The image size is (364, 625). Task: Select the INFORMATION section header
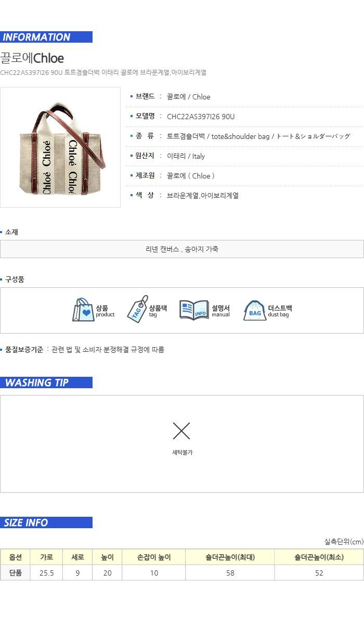pos(46,37)
